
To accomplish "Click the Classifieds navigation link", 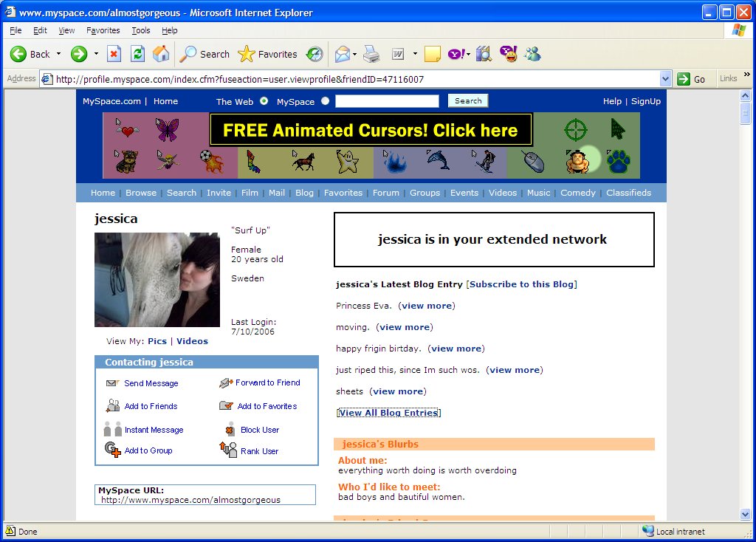I will tap(628, 193).
